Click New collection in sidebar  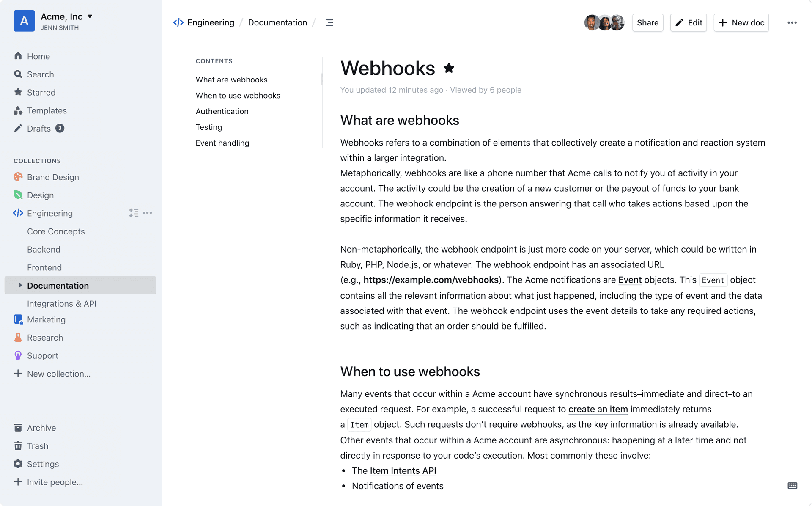(59, 373)
